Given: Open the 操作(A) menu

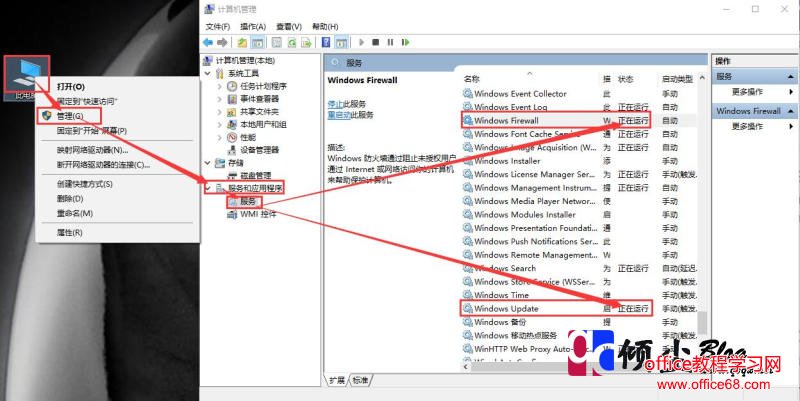Looking at the screenshot, I should (253, 27).
